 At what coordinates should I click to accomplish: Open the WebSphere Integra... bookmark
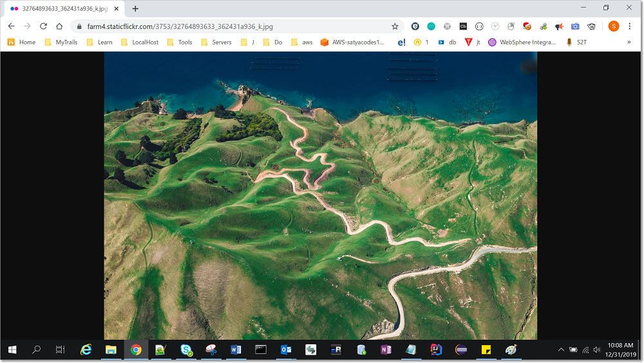[x=522, y=42]
